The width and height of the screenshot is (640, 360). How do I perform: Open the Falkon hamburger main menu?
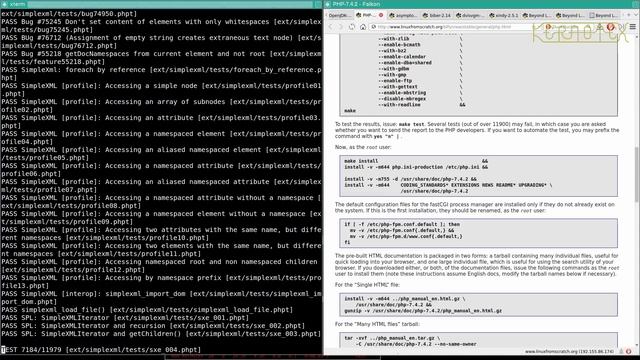pyautogui.click(x=633, y=27)
